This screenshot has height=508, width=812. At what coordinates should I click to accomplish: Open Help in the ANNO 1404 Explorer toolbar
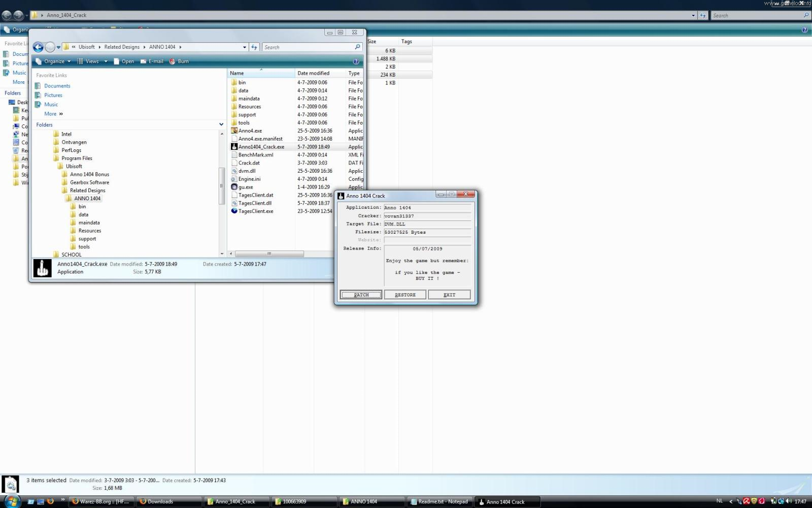coord(356,61)
